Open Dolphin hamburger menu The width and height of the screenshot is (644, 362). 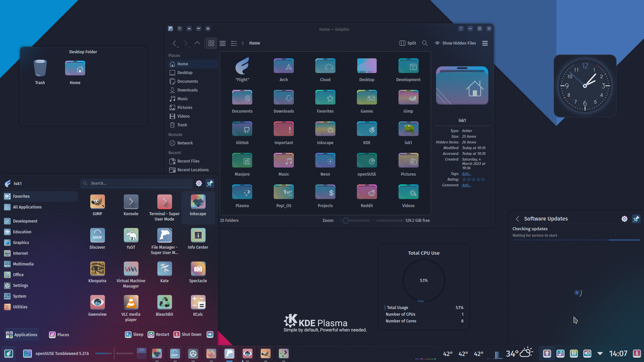tap(485, 43)
